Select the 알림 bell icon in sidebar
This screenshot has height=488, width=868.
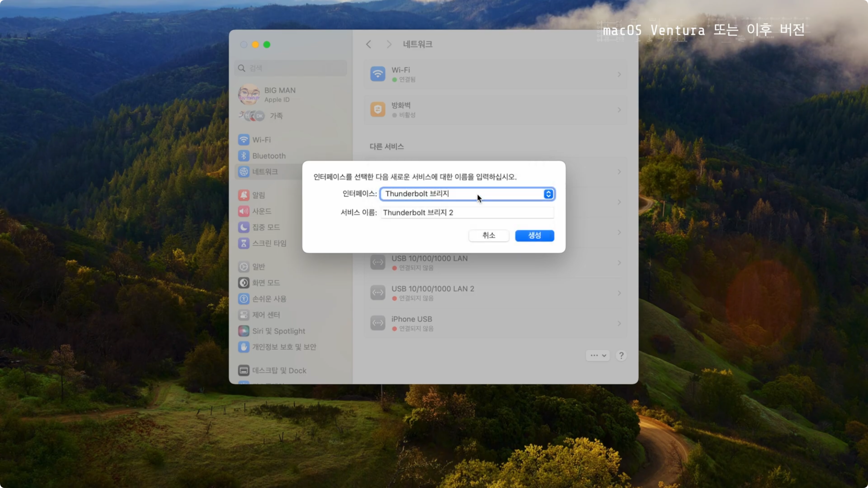coord(244,195)
